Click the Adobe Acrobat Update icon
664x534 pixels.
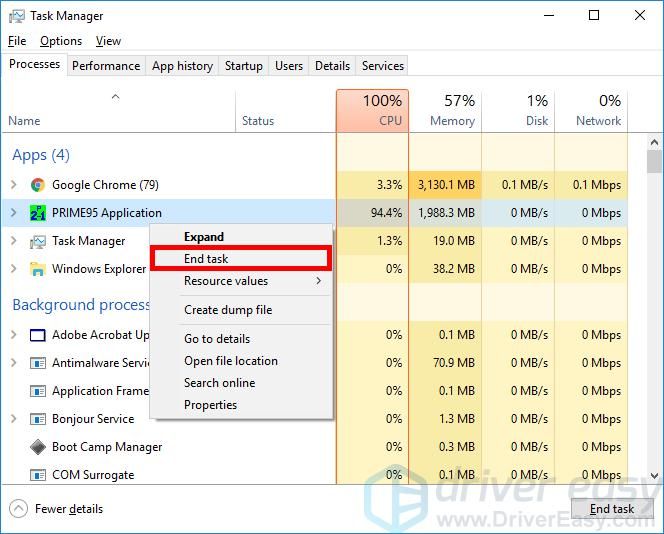pyautogui.click(x=38, y=335)
